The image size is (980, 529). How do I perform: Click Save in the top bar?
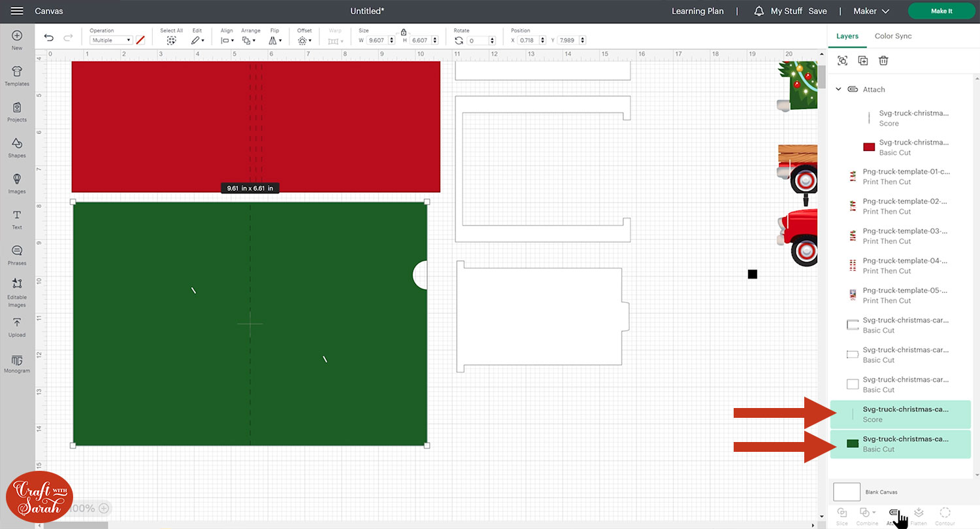[x=817, y=11]
